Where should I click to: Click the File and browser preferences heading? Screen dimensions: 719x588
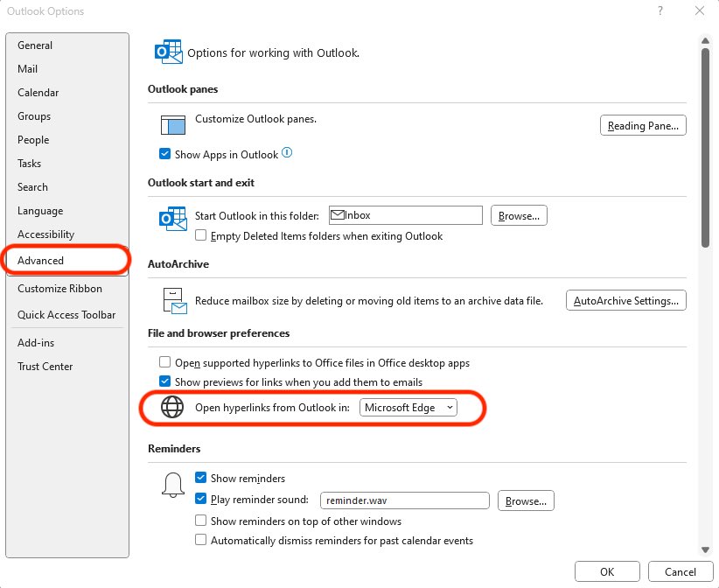(x=219, y=333)
